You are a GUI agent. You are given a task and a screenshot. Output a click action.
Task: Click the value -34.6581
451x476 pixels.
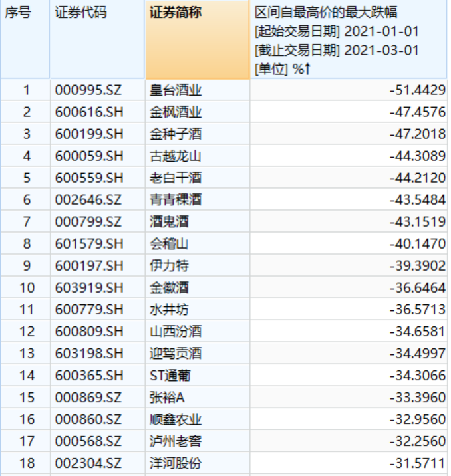tap(418, 331)
